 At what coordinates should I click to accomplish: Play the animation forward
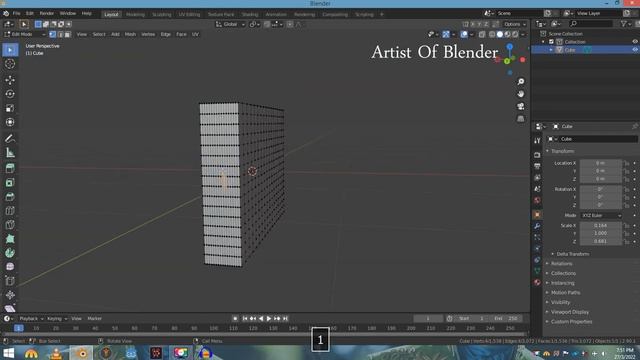point(269,318)
